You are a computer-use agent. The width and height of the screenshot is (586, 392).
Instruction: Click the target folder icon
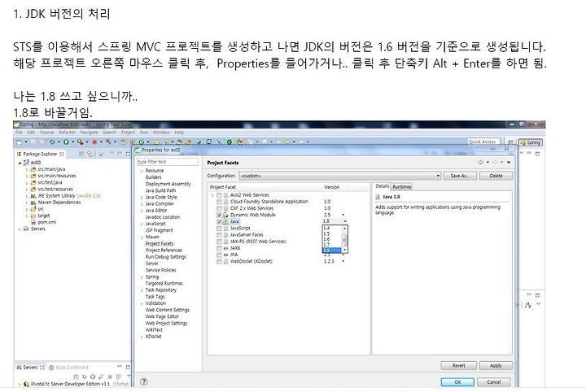(x=33, y=216)
